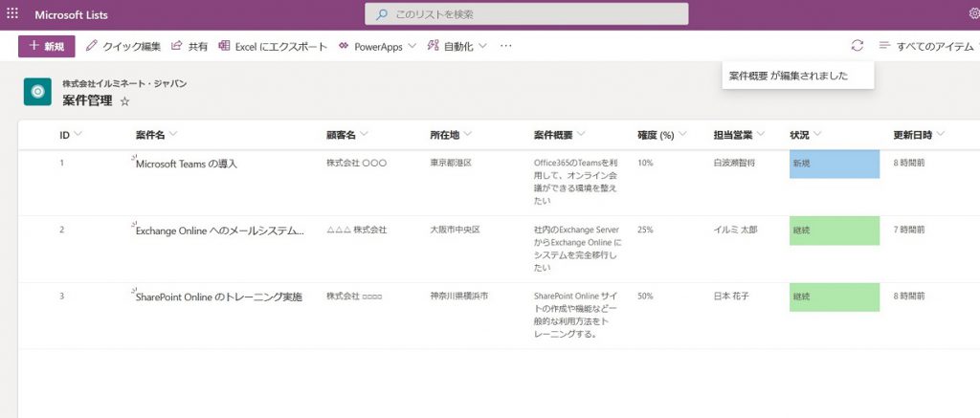Open settings gear icon in header
The height and width of the screenshot is (418, 980).
pyautogui.click(x=973, y=14)
